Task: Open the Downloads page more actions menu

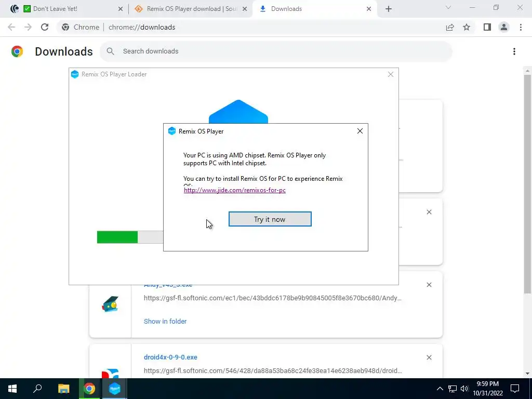Action: (514, 51)
